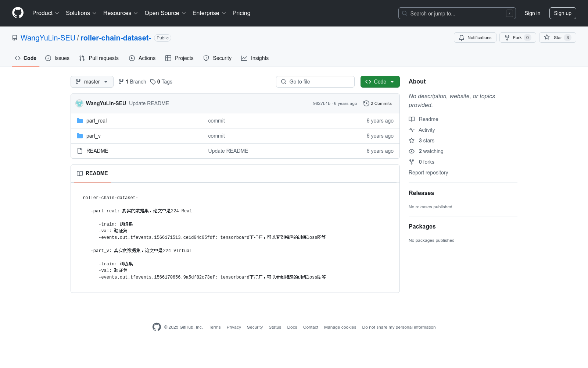This screenshot has height=368, width=588.
Task: Open commit hash 9827b1b
Action: pos(322,103)
